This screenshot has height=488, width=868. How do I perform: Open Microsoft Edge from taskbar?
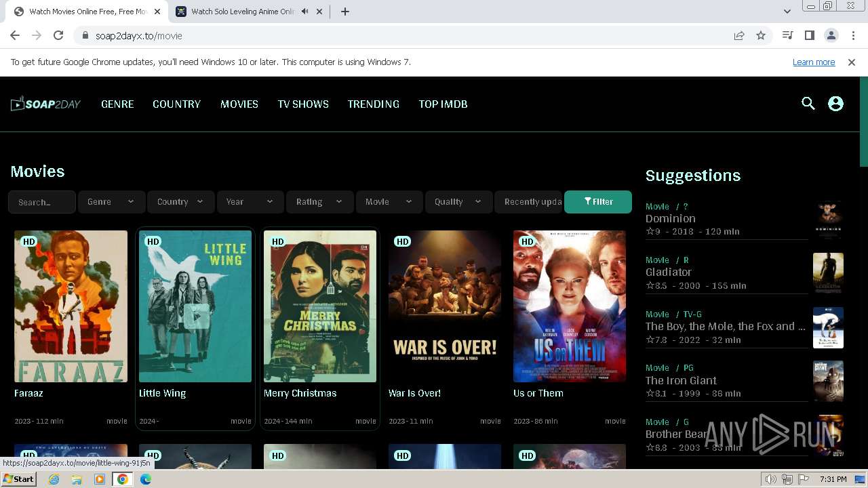(x=146, y=479)
